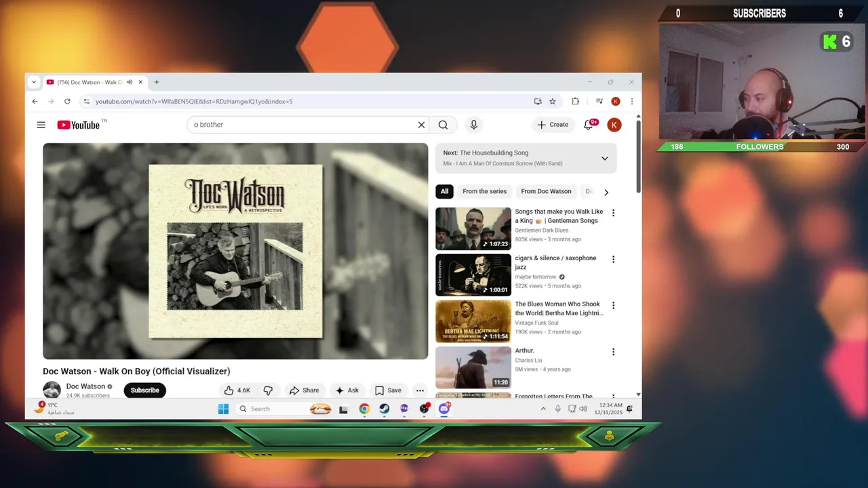
Task: Click the Ask button
Action: click(x=347, y=390)
